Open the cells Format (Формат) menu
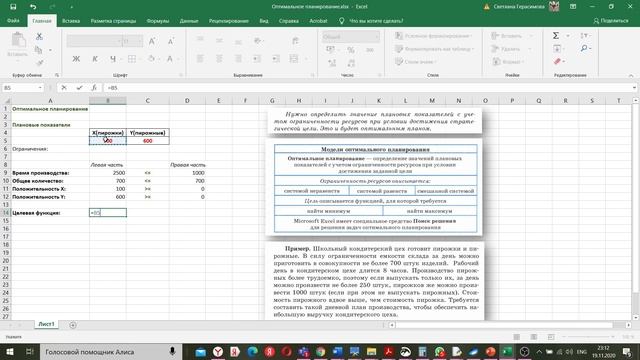 [508, 62]
